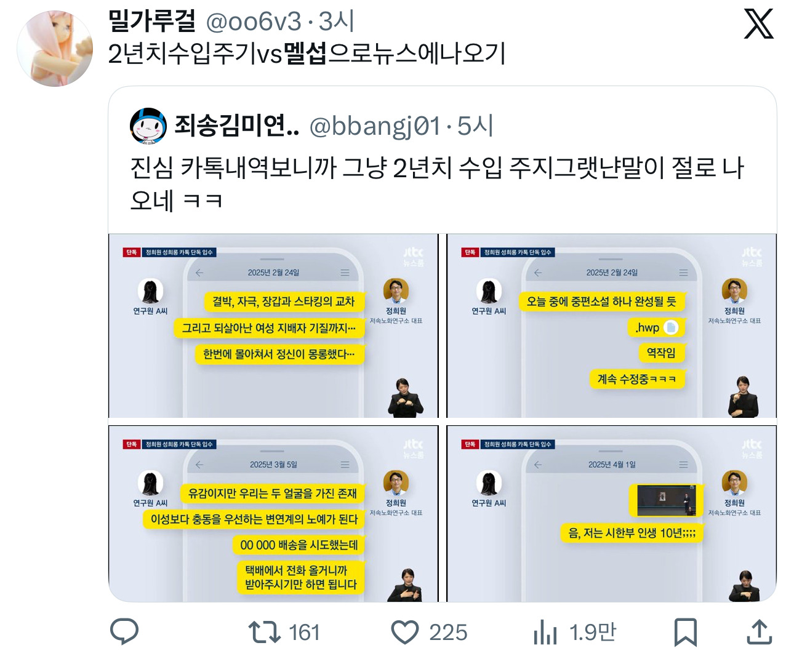Open the 밀가루걸 display name
This screenshot has width=794, height=672.
coord(152,22)
